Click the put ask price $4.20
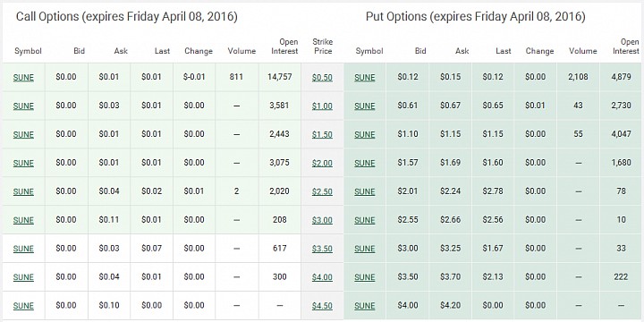 pyautogui.click(x=450, y=305)
